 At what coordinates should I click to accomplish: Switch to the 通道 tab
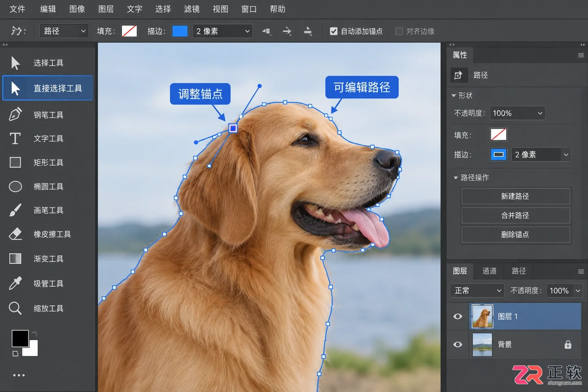[489, 271]
